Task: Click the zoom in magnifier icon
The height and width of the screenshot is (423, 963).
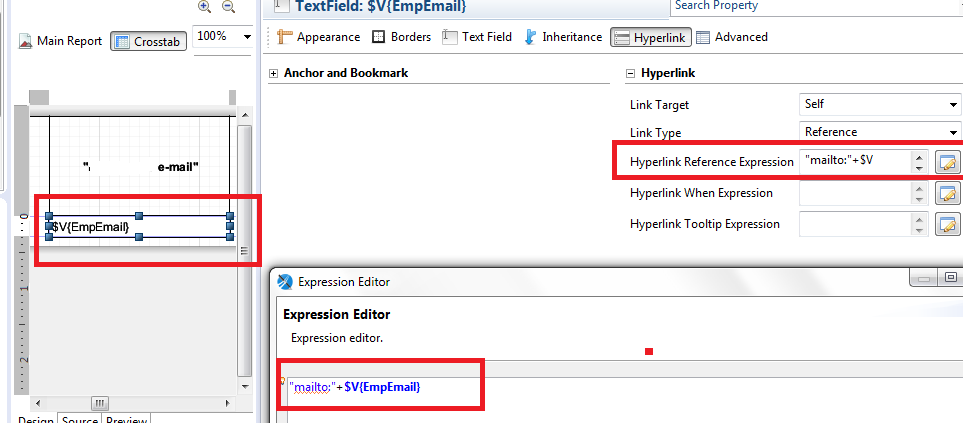Action: coord(205,7)
